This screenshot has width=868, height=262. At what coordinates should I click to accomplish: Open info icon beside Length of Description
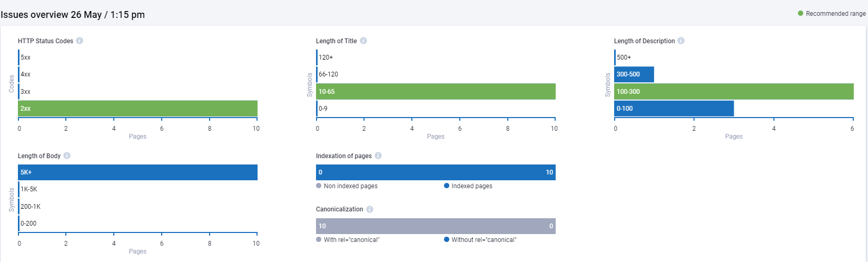[x=681, y=41]
